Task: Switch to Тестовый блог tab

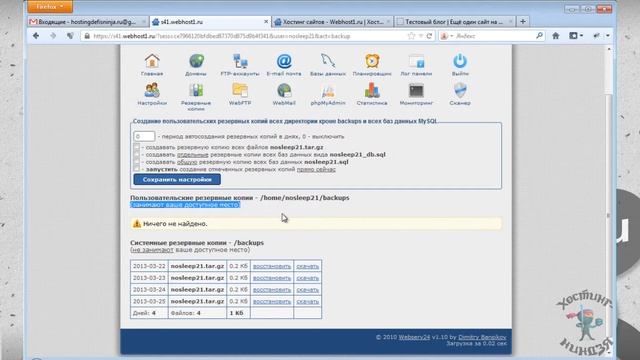Action: [454, 22]
